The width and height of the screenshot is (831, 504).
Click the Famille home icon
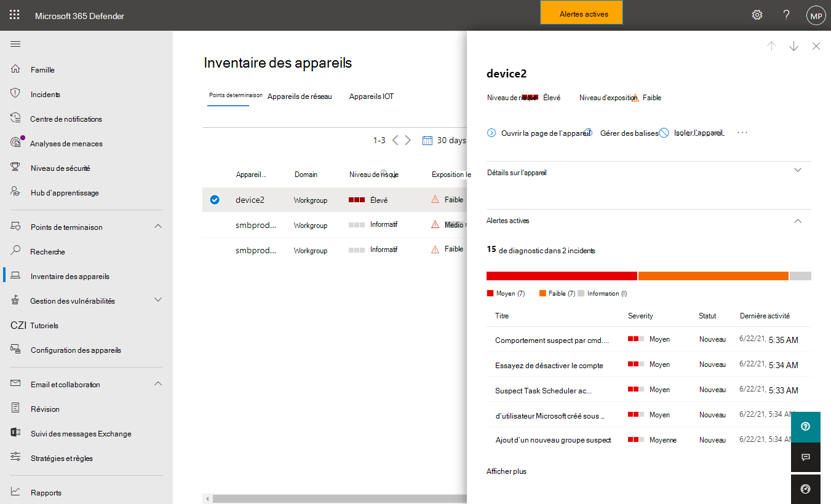coord(16,69)
